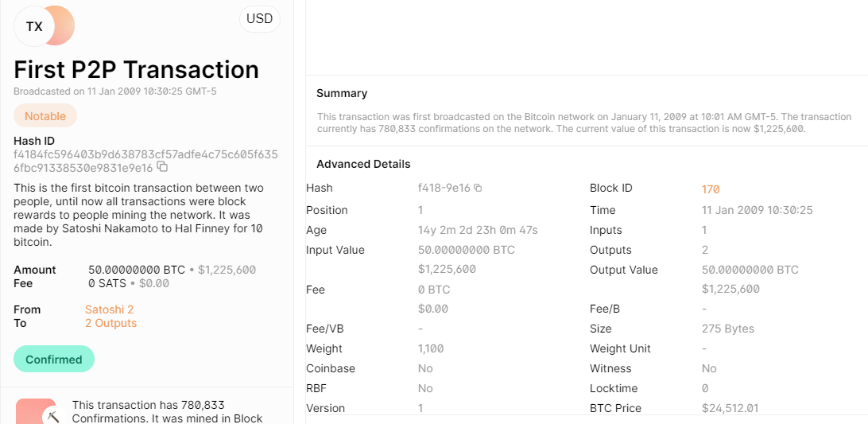Click the mining pickaxe icon

pos(54,416)
